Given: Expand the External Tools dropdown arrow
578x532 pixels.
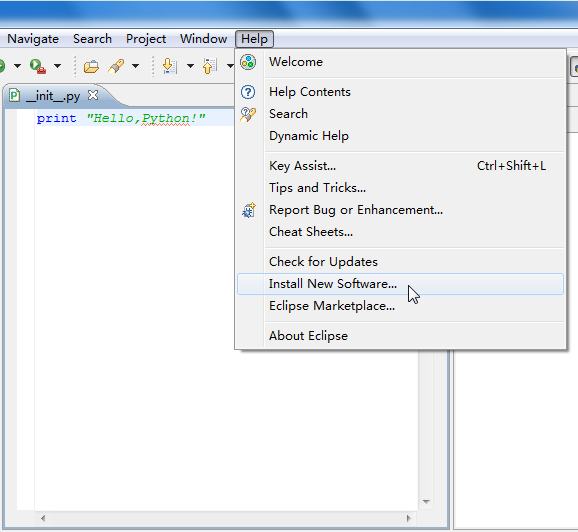Looking at the screenshot, I should (57, 66).
